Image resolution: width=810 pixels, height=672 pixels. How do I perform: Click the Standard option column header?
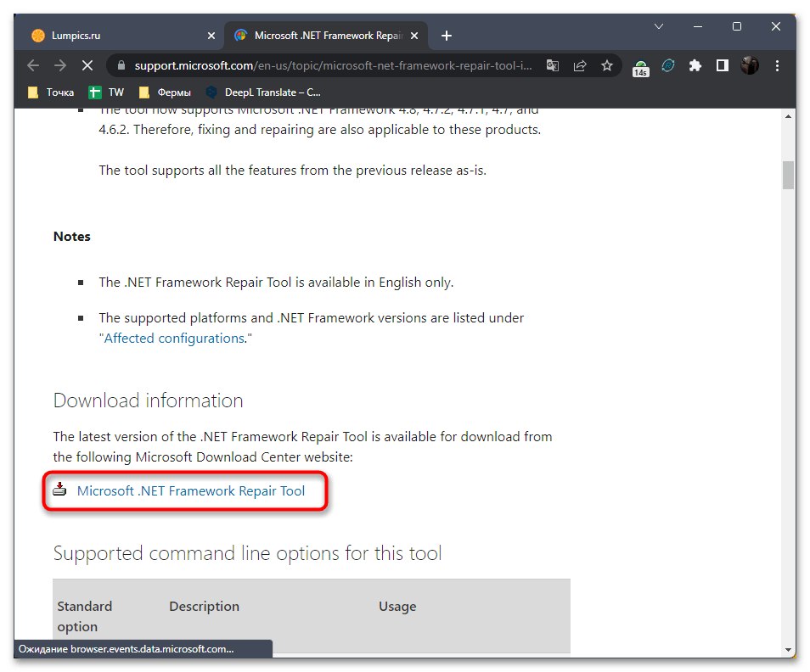pos(85,616)
